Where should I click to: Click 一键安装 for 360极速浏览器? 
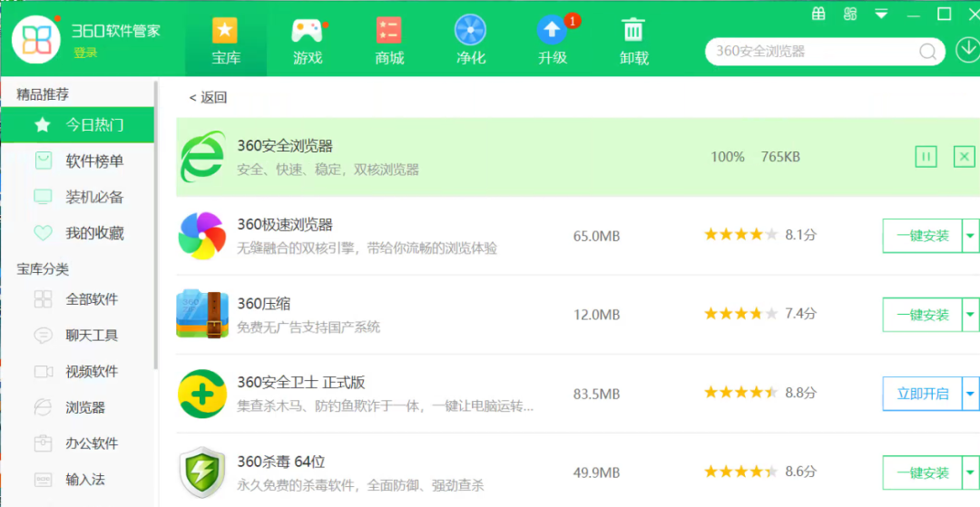[x=923, y=236]
